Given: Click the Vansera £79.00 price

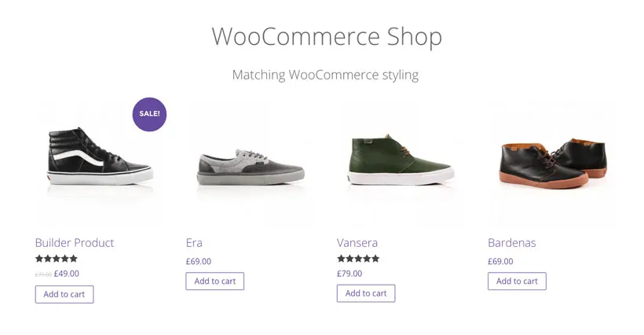Looking at the screenshot, I should (x=349, y=274).
